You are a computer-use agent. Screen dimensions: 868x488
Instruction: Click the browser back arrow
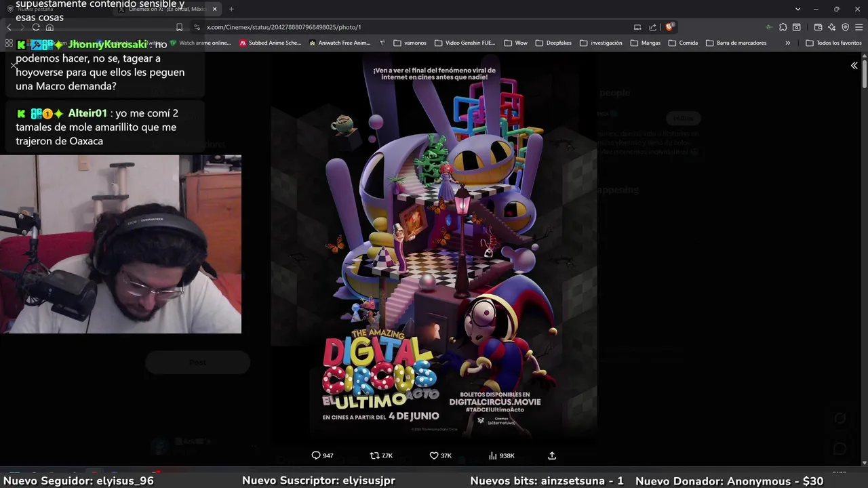coord(9,27)
